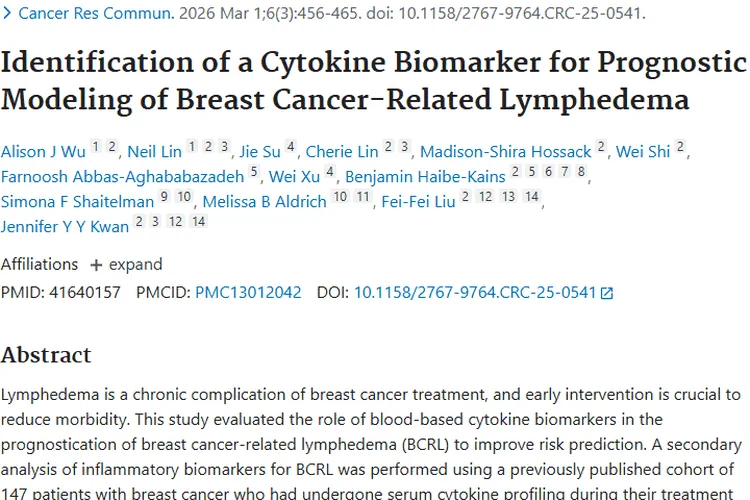
Task: Select author Melissa B Aldrich
Action: [264, 201]
